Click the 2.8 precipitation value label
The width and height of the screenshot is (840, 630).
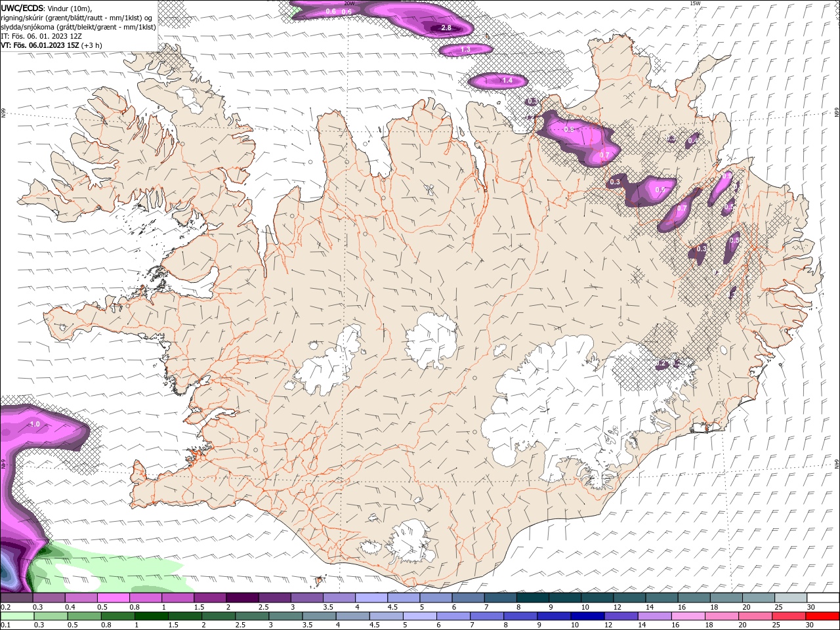[x=446, y=28]
